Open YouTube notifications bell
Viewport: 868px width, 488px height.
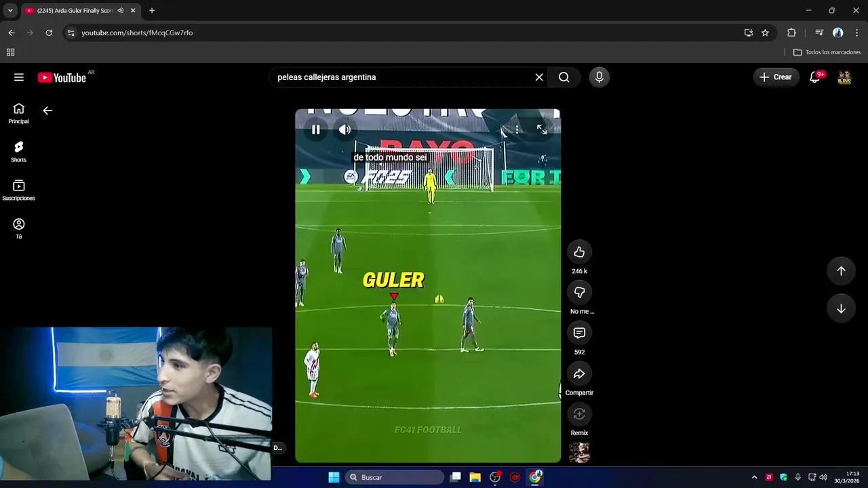click(815, 77)
